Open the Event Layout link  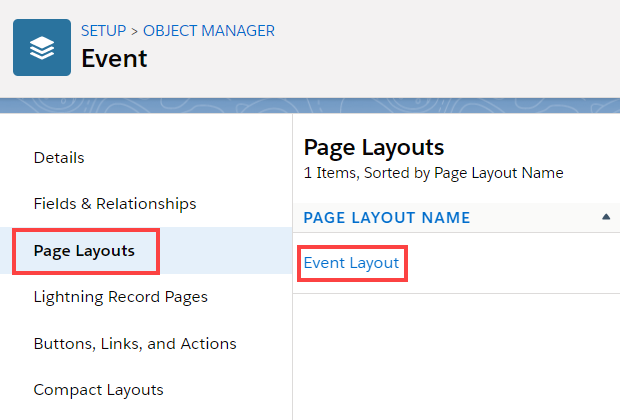coord(351,263)
